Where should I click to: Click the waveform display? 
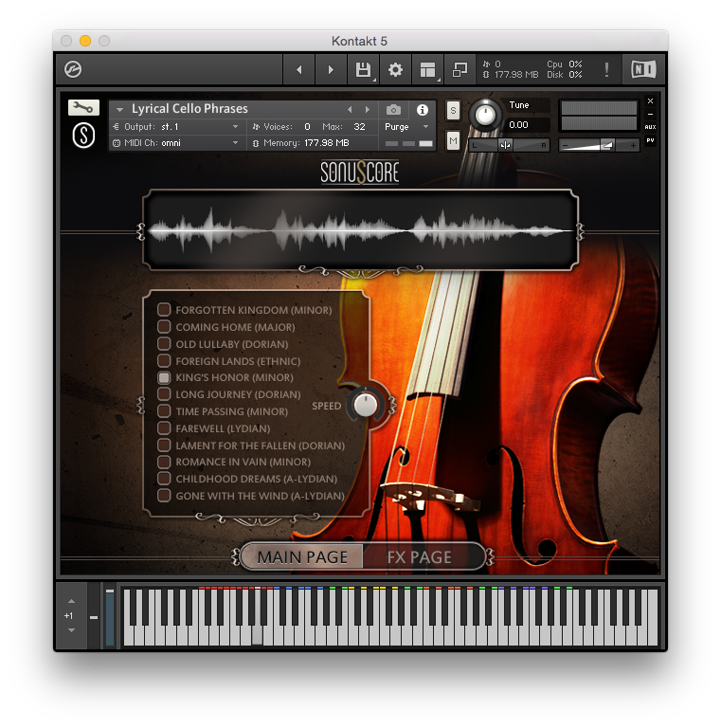(360, 230)
